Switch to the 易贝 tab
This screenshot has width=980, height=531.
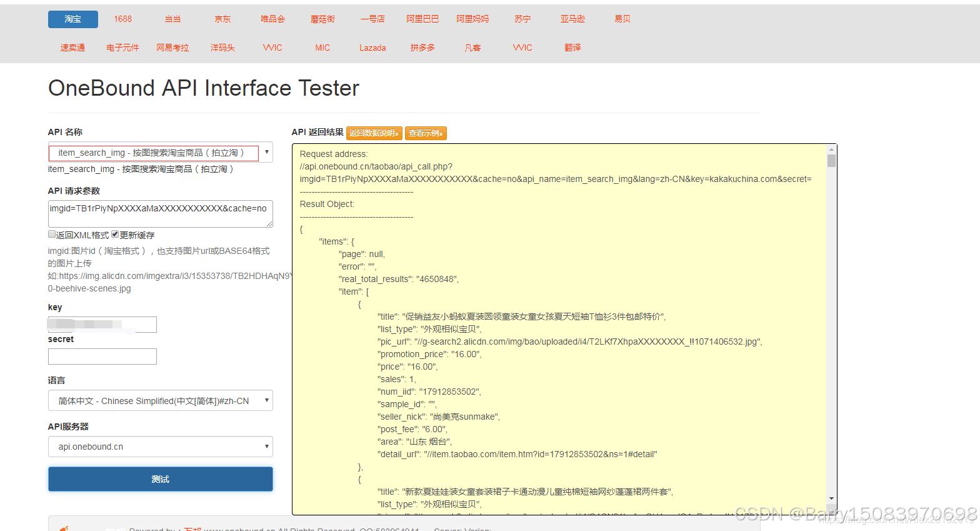(623, 19)
